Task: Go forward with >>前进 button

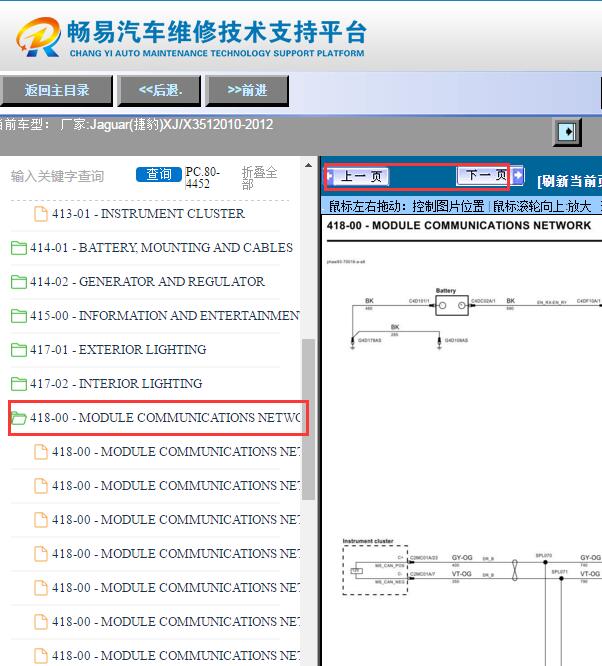Action: coord(247,90)
